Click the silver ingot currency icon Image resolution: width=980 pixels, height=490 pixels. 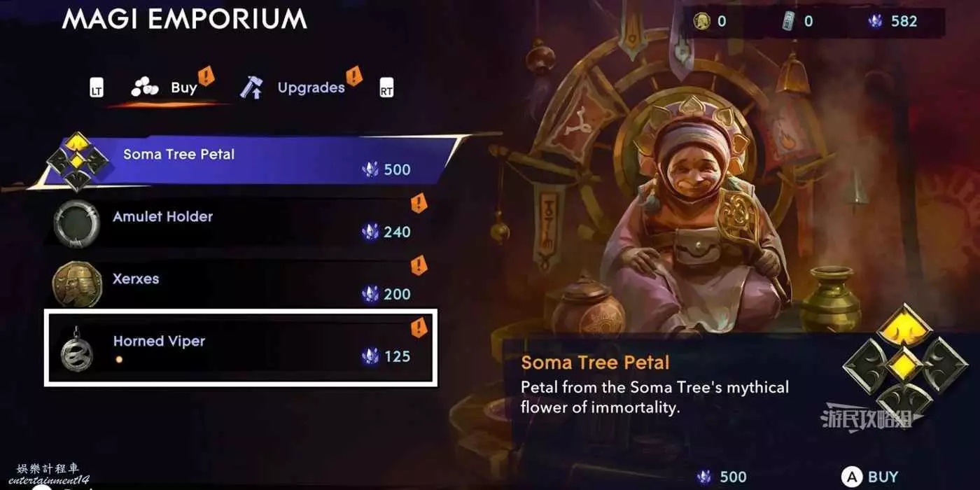click(x=789, y=21)
